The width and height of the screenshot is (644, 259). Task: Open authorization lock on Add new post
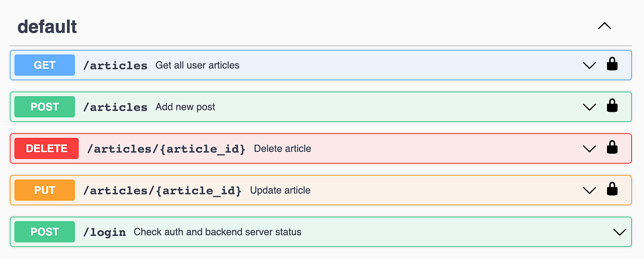coord(612,106)
